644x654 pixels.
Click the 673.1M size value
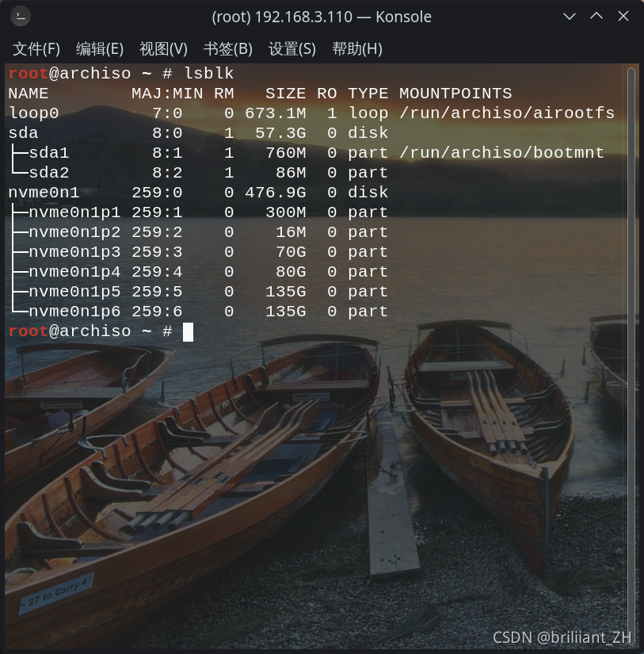[x=276, y=113]
